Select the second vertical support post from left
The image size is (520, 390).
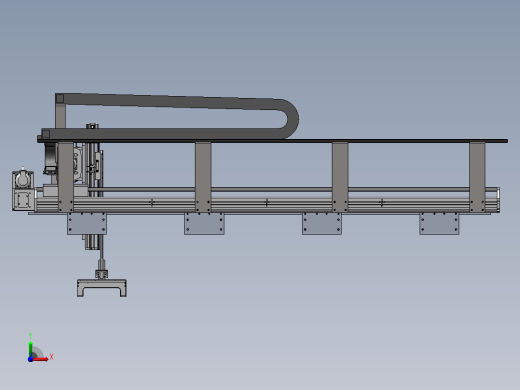coord(203,177)
